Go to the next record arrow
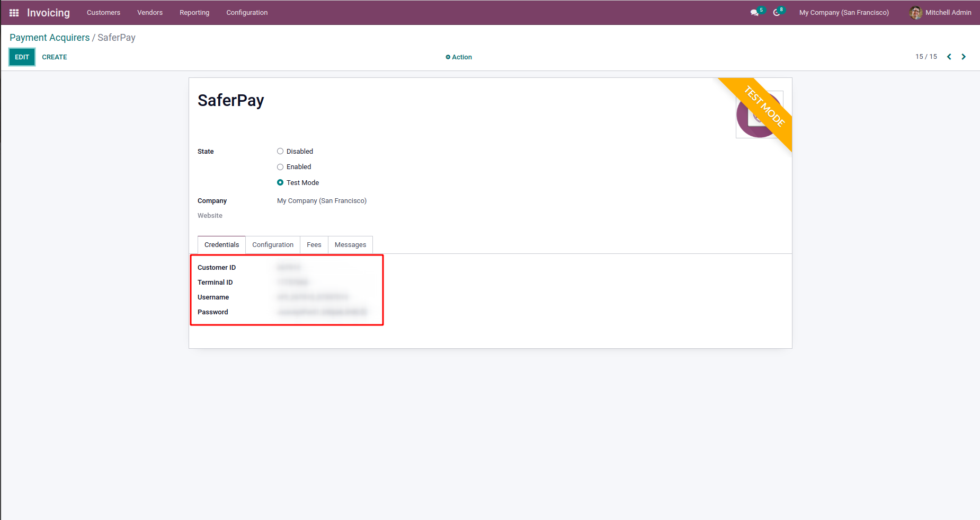This screenshot has height=520, width=980. 964,57
